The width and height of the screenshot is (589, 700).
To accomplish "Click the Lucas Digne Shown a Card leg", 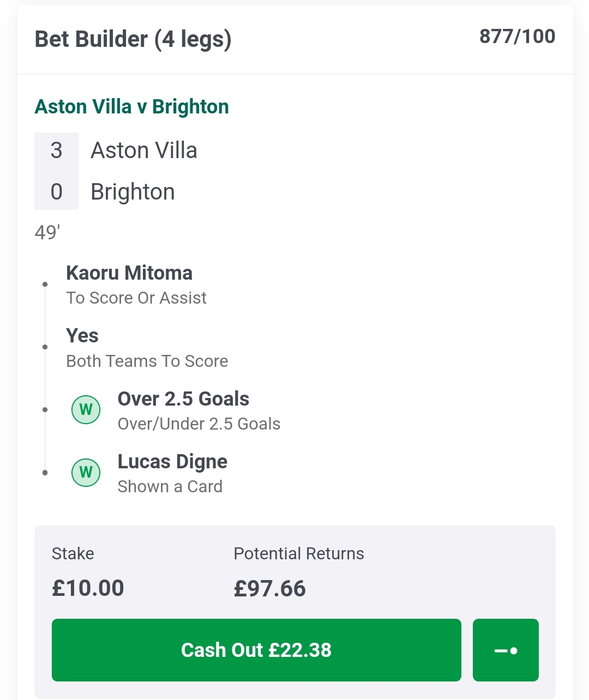I will pos(172,473).
